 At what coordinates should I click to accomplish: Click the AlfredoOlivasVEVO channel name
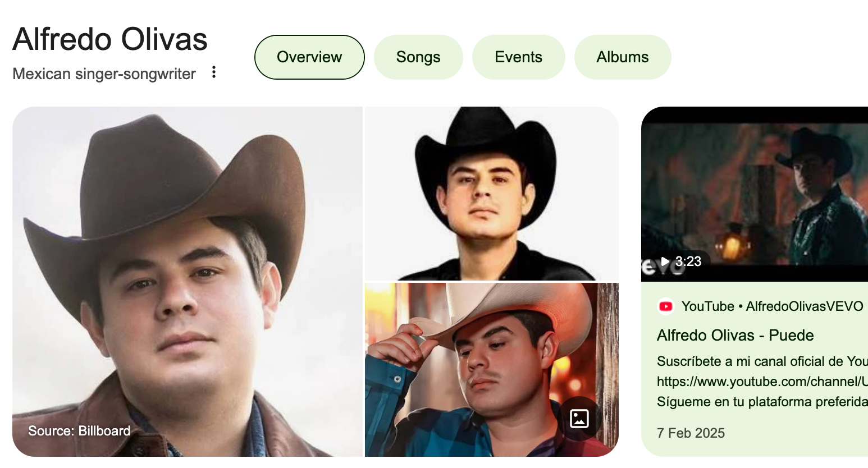point(804,306)
